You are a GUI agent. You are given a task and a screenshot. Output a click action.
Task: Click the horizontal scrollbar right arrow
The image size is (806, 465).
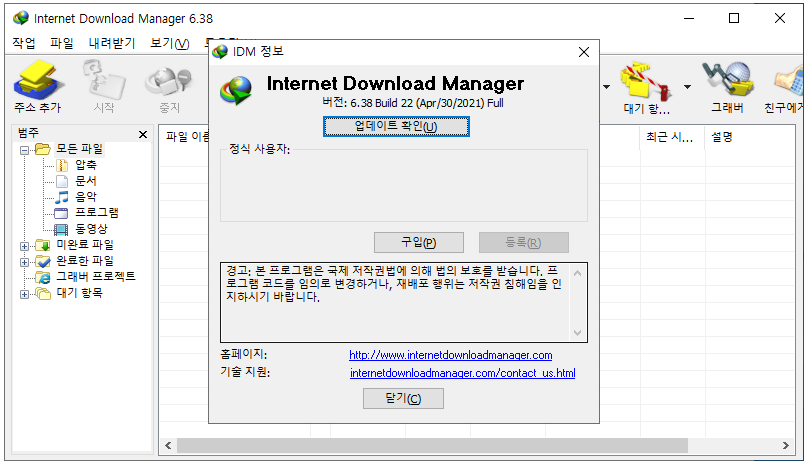click(x=785, y=445)
